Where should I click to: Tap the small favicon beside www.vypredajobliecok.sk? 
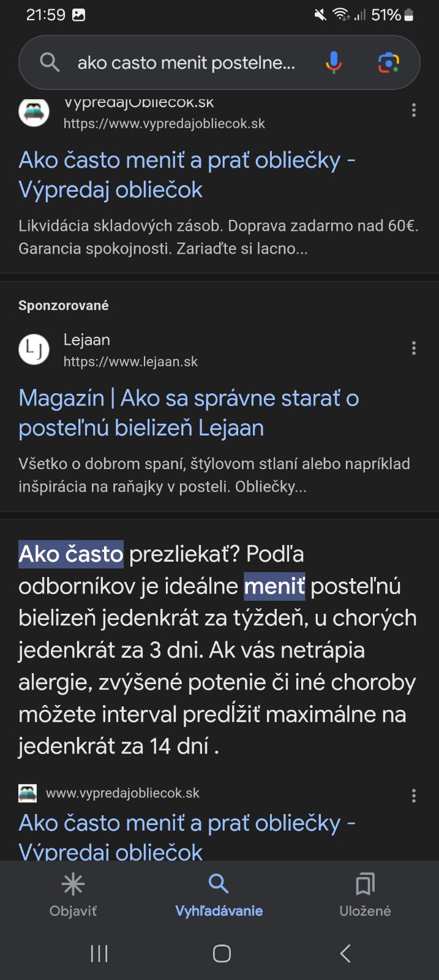(28, 793)
